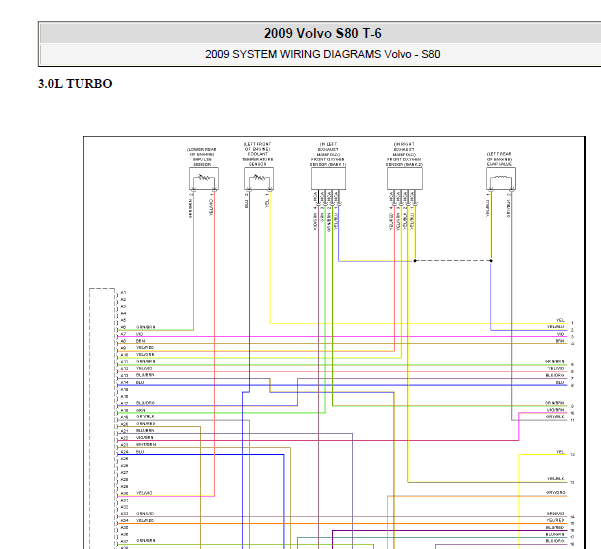The height and width of the screenshot is (549, 601).
Task: Click the BLU label beside pin A24
Action: click(140, 452)
